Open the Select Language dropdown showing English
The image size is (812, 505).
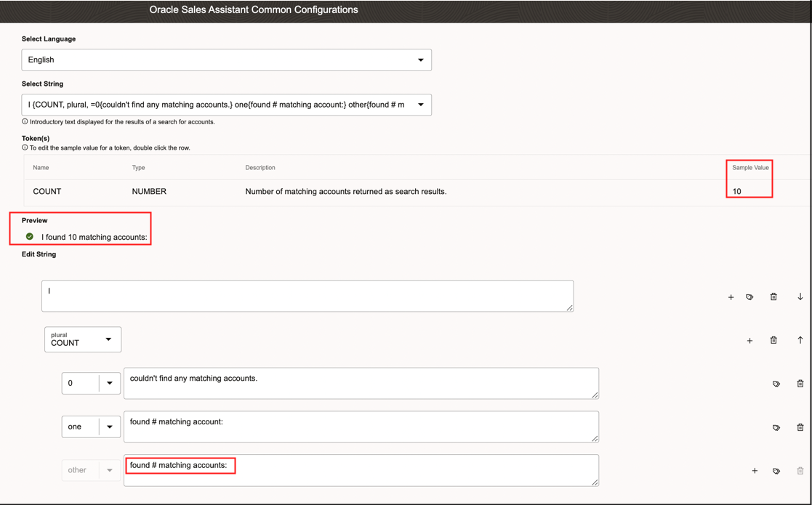[226, 60]
